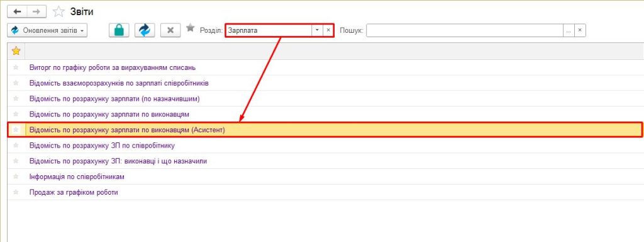
Task: Click the blue refresh arrows button
Action: tap(145, 30)
